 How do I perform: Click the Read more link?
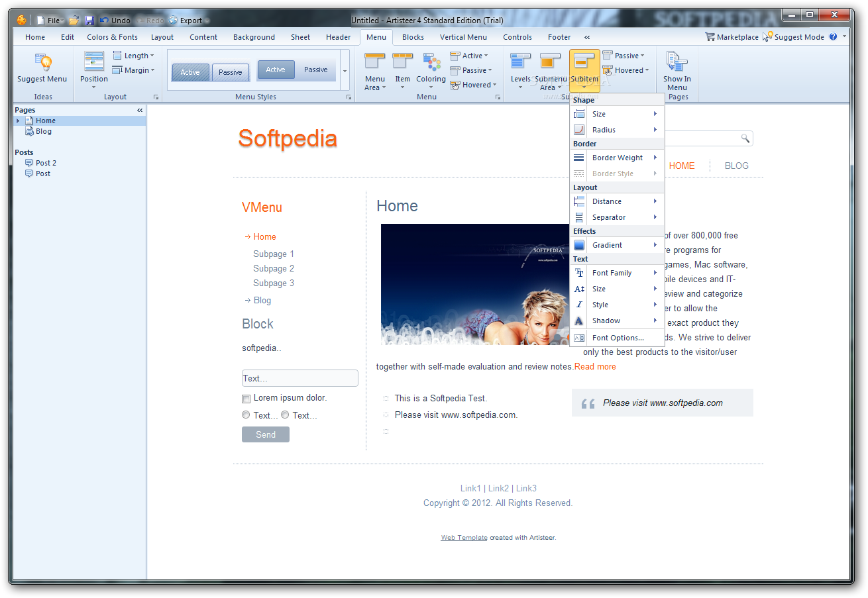tap(595, 366)
